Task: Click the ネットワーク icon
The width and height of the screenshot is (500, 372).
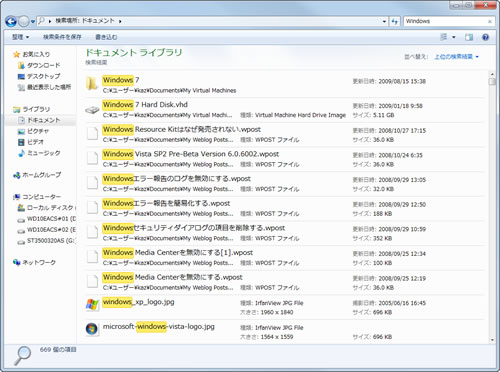Action: 17,263
